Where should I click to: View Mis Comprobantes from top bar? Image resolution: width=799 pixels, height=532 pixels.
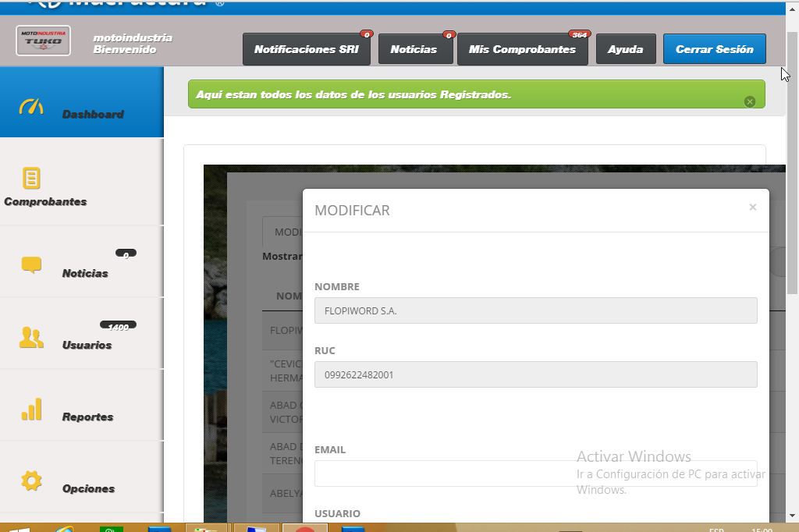click(522, 49)
